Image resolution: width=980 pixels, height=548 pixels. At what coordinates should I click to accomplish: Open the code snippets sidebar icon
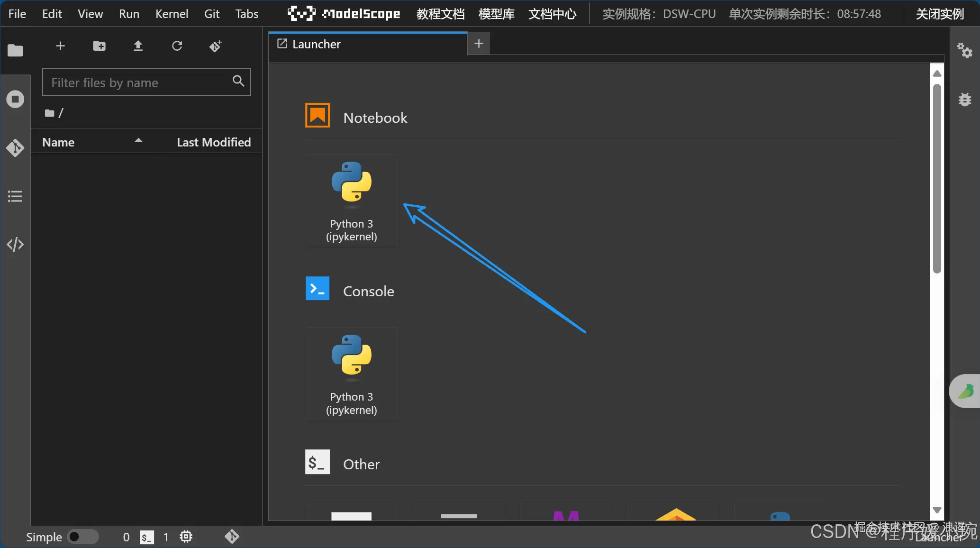click(x=15, y=245)
